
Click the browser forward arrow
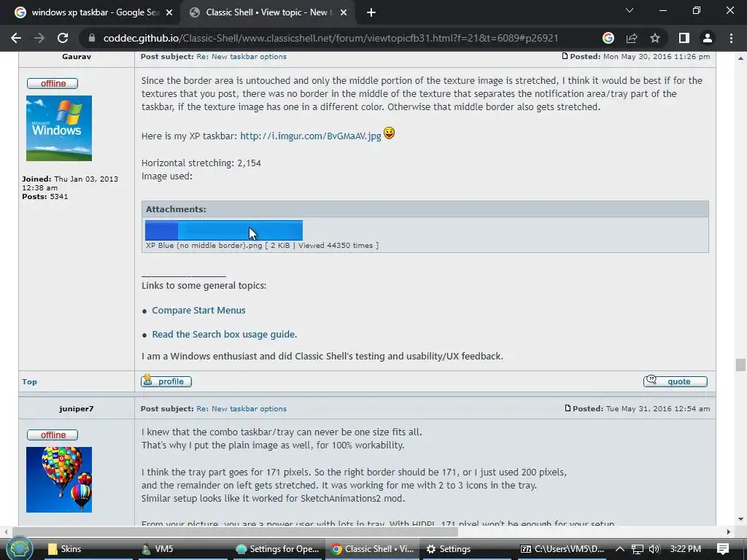pyautogui.click(x=39, y=38)
